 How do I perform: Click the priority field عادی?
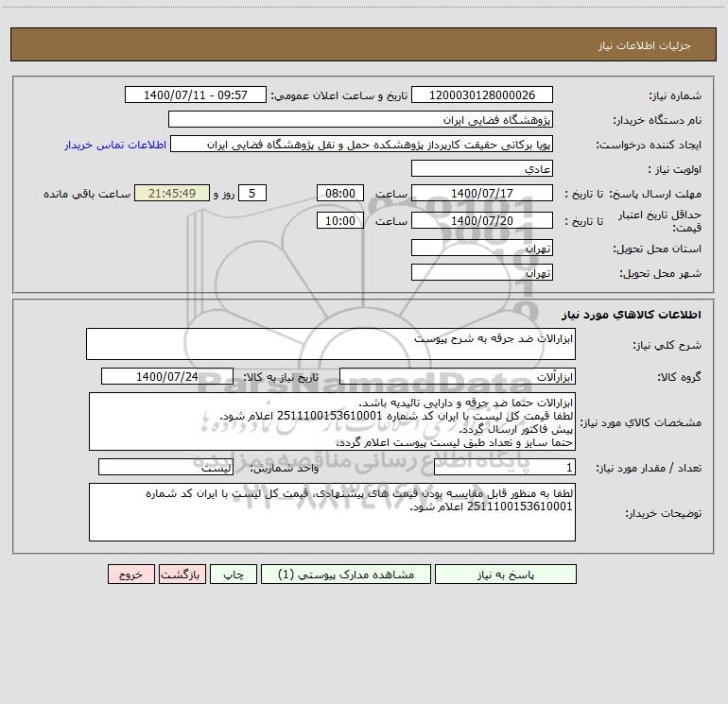[x=482, y=168]
